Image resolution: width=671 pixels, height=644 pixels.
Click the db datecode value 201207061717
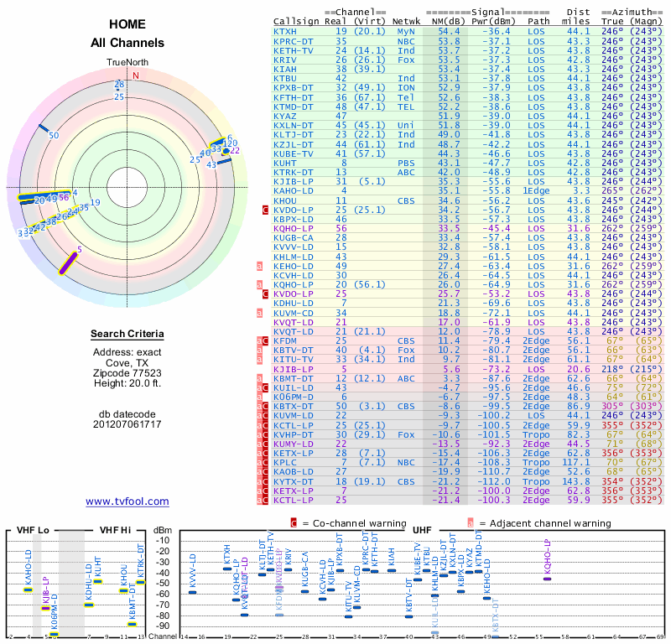(x=127, y=424)
